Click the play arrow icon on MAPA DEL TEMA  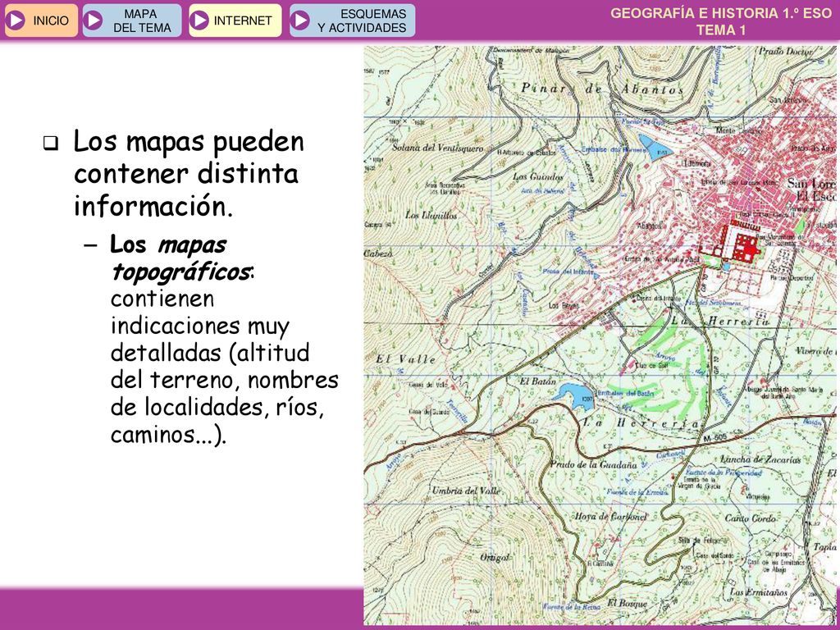click(x=94, y=21)
